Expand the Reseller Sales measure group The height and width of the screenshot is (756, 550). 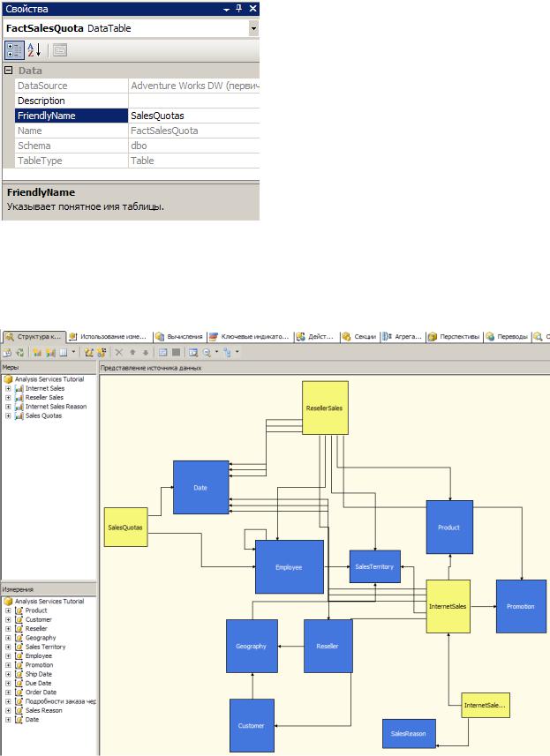[8, 397]
